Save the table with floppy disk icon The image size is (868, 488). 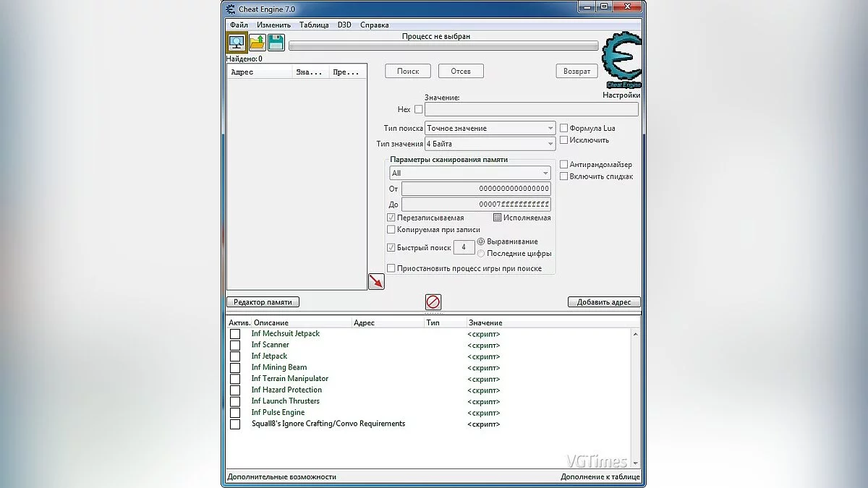point(276,42)
